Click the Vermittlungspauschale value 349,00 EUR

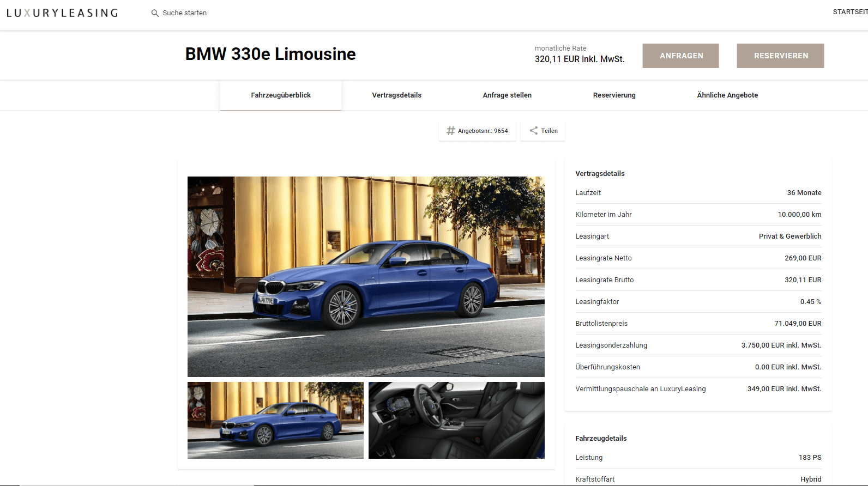pos(784,389)
